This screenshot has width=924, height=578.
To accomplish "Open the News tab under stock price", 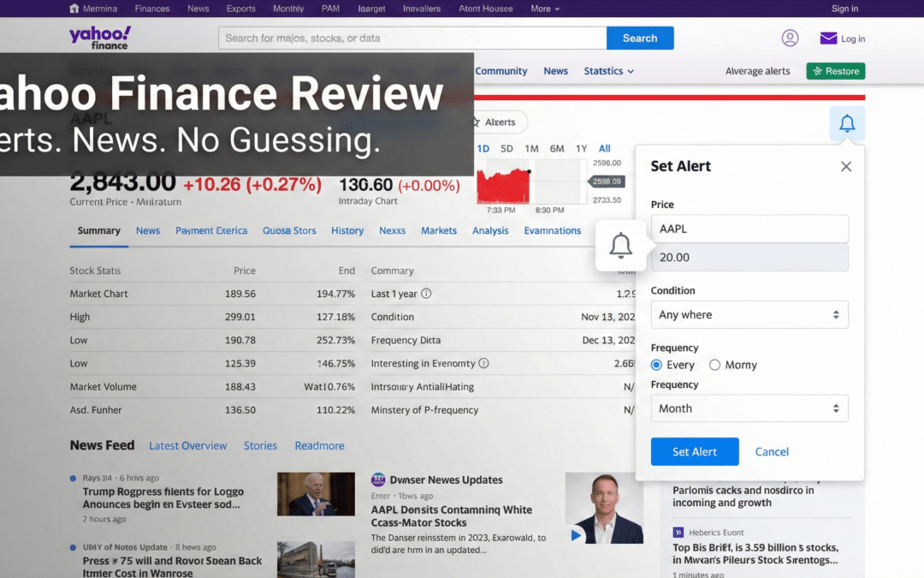I will [148, 230].
